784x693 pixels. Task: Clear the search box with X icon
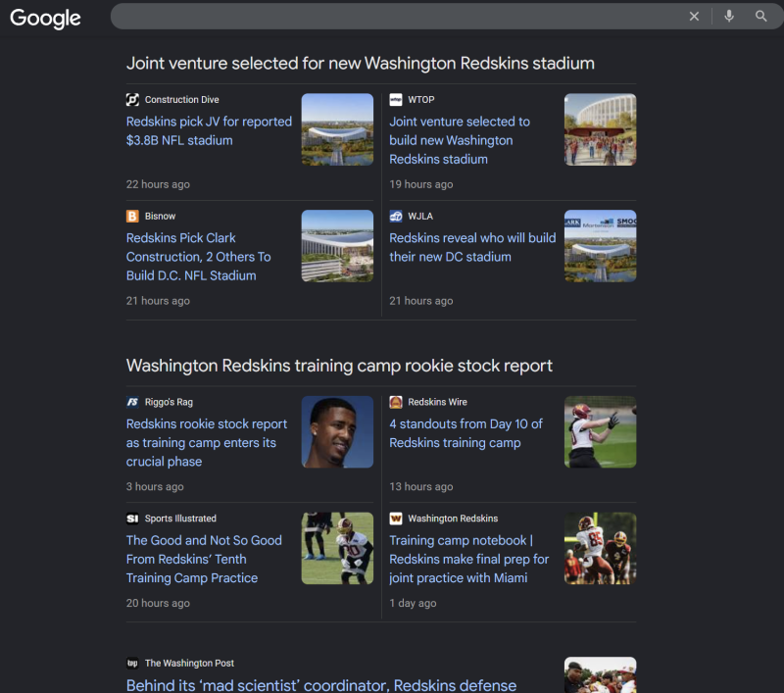click(694, 17)
